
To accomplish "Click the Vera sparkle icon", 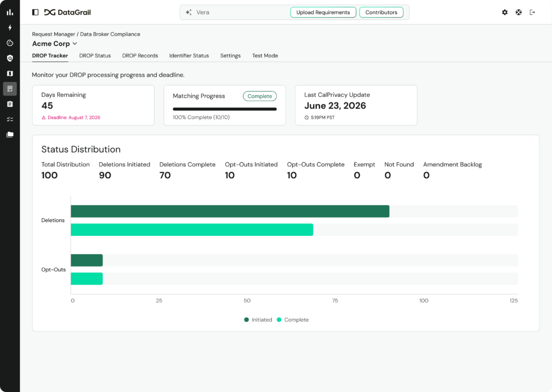I will coord(189,12).
